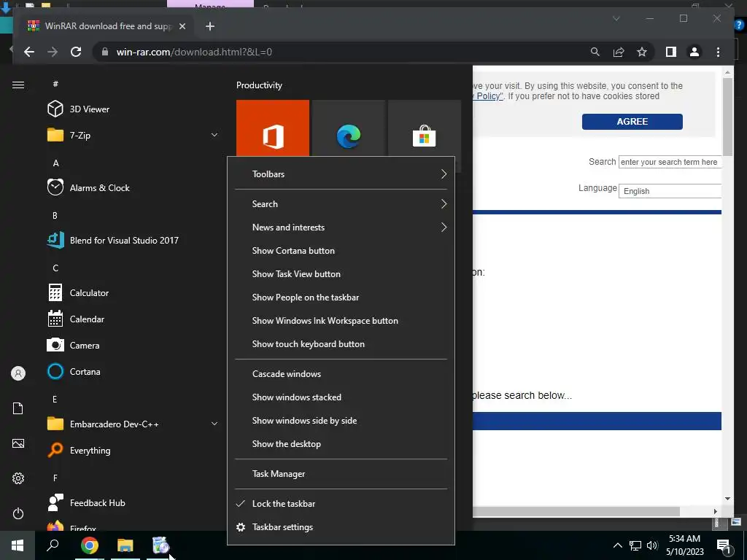Open the Chrome tab search chevron
747x560 pixels.
pos(616,18)
